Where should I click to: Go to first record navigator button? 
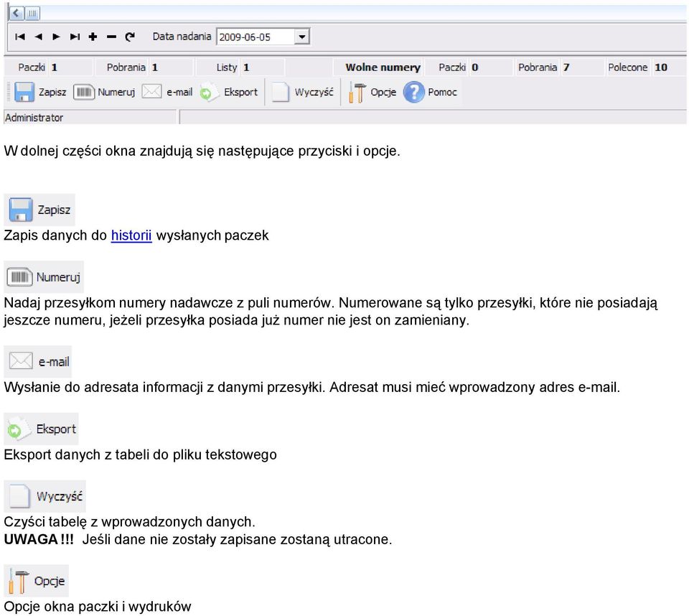[x=20, y=37]
